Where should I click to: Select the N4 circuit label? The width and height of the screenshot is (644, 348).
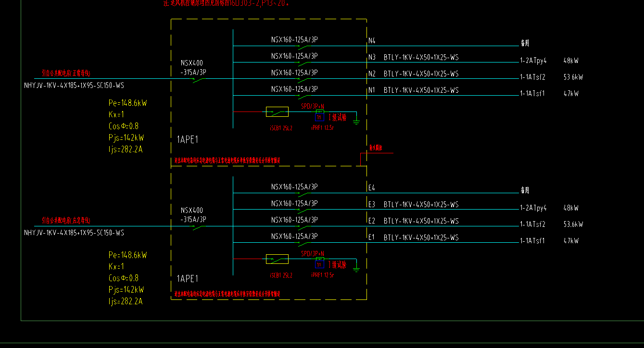(372, 41)
